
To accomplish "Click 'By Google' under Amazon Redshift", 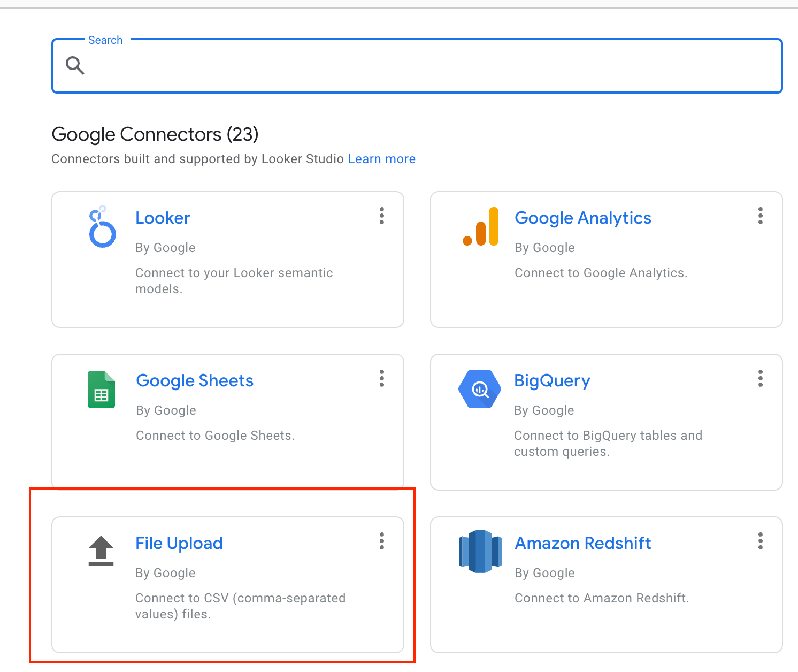I will (x=544, y=573).
